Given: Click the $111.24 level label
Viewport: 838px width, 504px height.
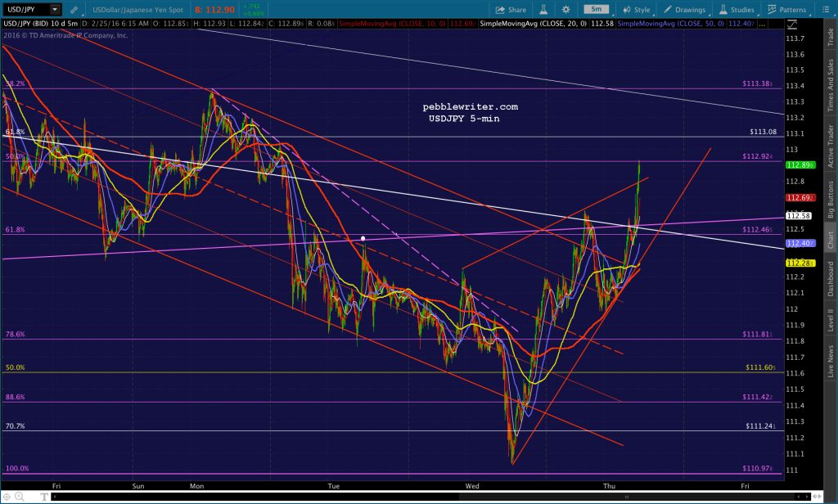Looking at the screenshot, I should tap(760, 426).
